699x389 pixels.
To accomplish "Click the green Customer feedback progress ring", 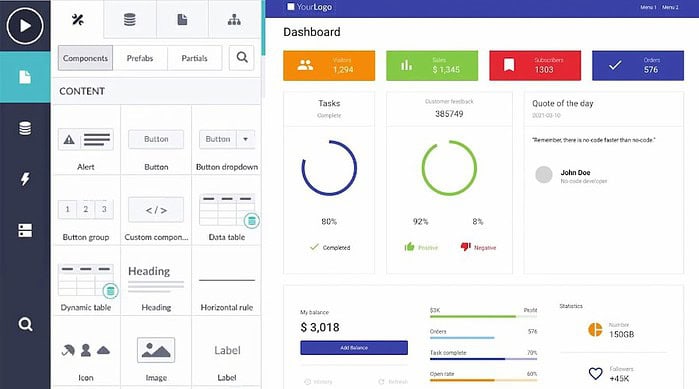I will [449, 168].
